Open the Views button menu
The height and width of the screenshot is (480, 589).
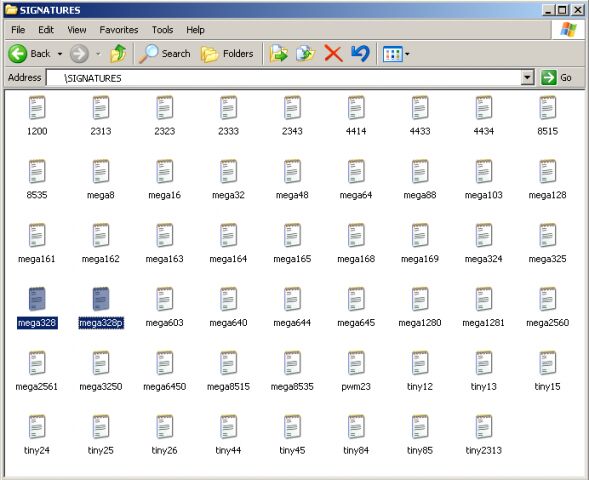(396, 54)
